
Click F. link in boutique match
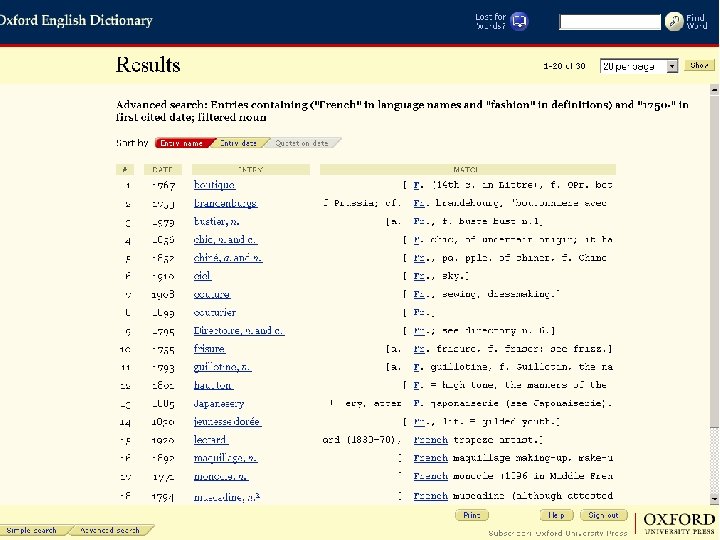coord(418,185)
